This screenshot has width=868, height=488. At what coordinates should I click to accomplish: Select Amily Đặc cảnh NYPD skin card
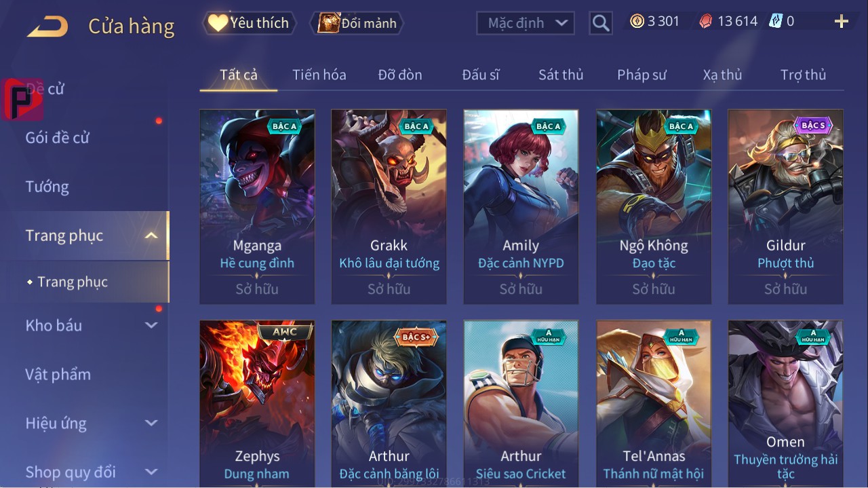[521, 207]
